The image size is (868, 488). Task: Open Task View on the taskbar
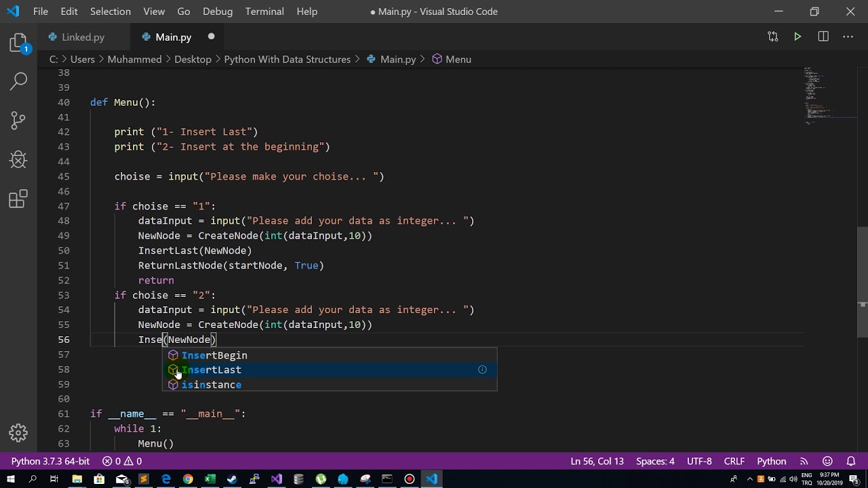[54, 479]
